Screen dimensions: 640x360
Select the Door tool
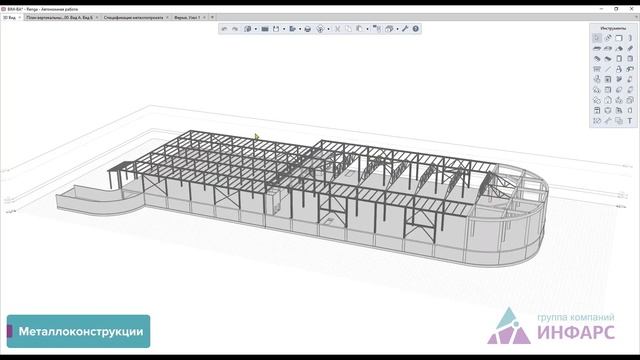619,58
